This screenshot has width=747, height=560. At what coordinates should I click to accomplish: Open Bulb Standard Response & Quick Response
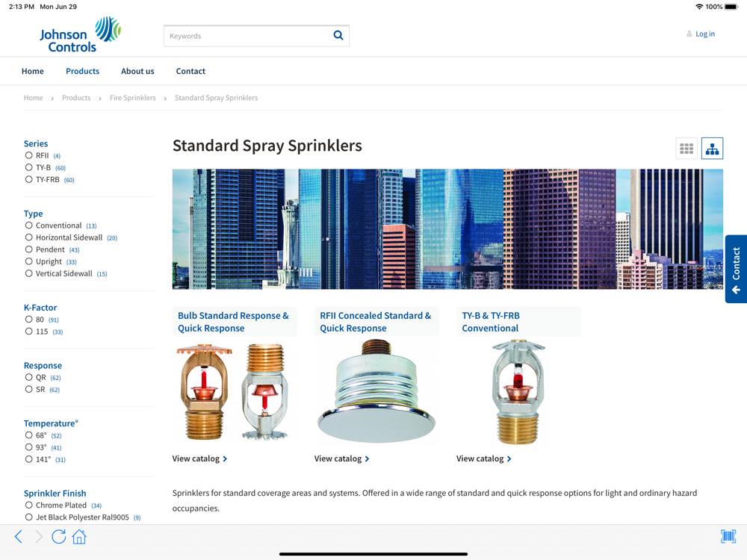click(233, 322)
